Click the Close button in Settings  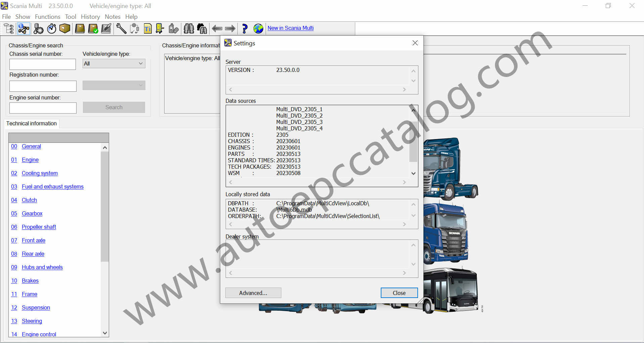pos(399,293)
